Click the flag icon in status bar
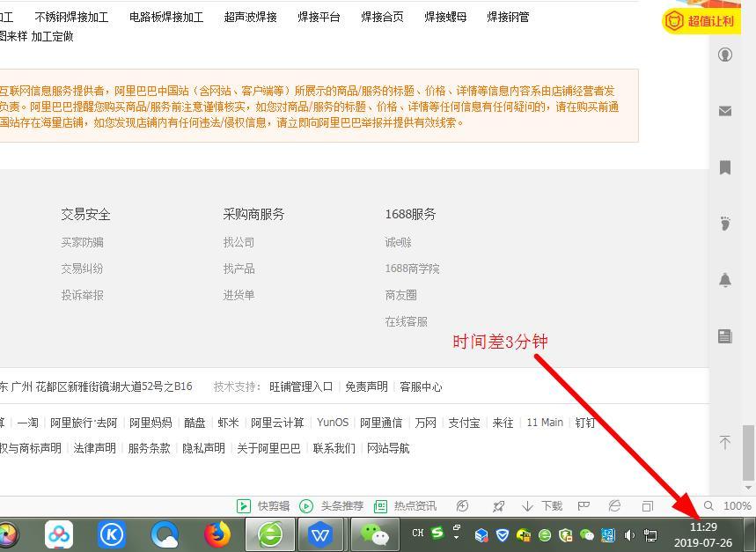This screenshot has width=756, height=552. (584, 505)
